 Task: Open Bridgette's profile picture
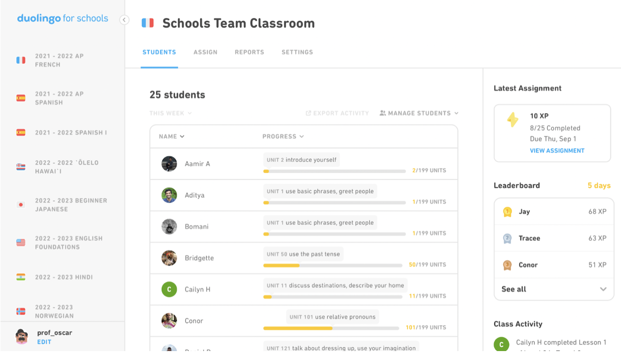tap(169, 258)
